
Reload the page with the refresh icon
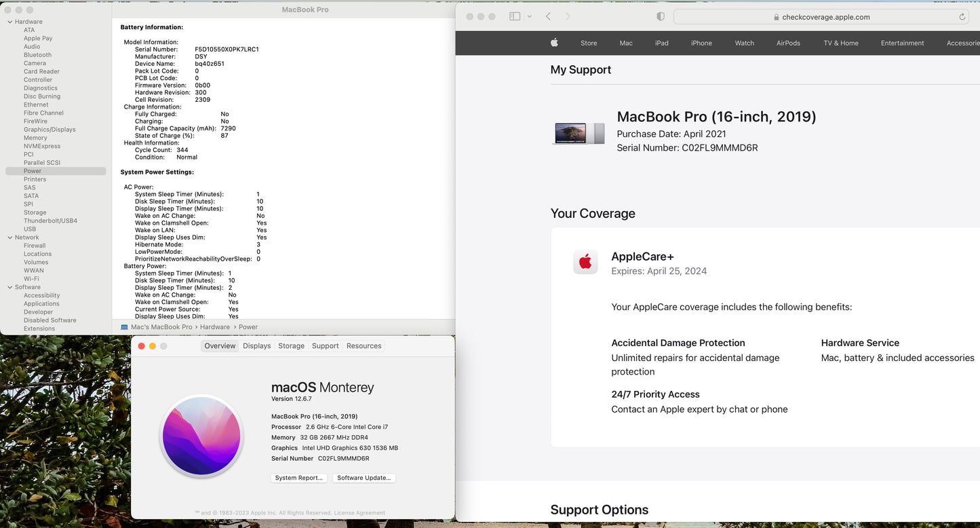click(962, 17)
